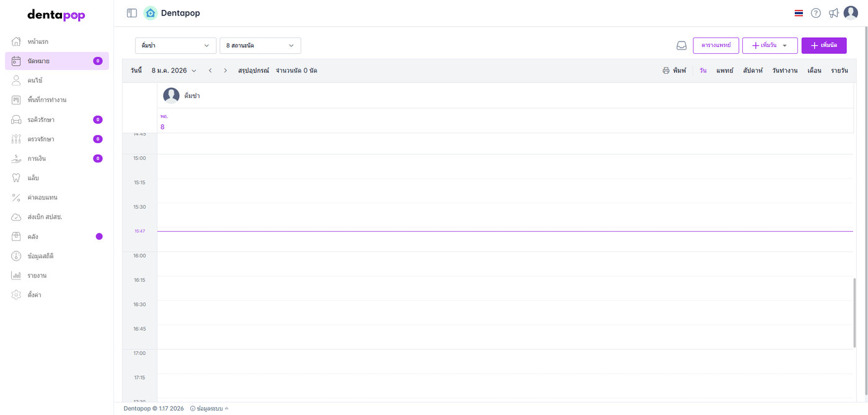Click the สรุปอุปกรณ์ link
Screen dimensions: 868x415
(254, 71)
